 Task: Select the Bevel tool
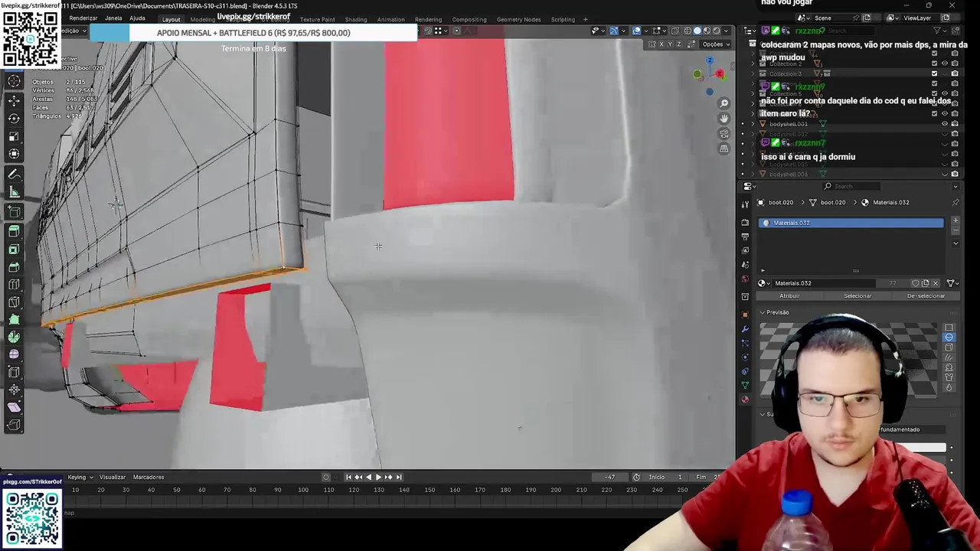[14, 266]
